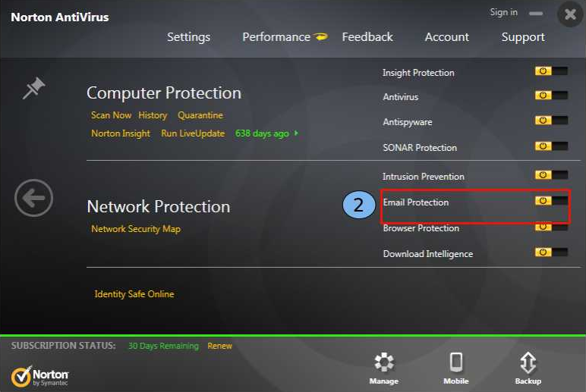Turn off Email Protection switch
The width and height of the screenshot is (586, 392).
pos(551,201)
